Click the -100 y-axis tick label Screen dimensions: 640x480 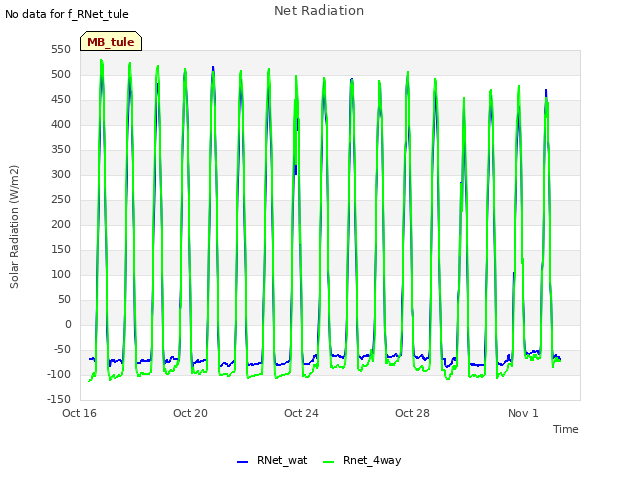59,375
